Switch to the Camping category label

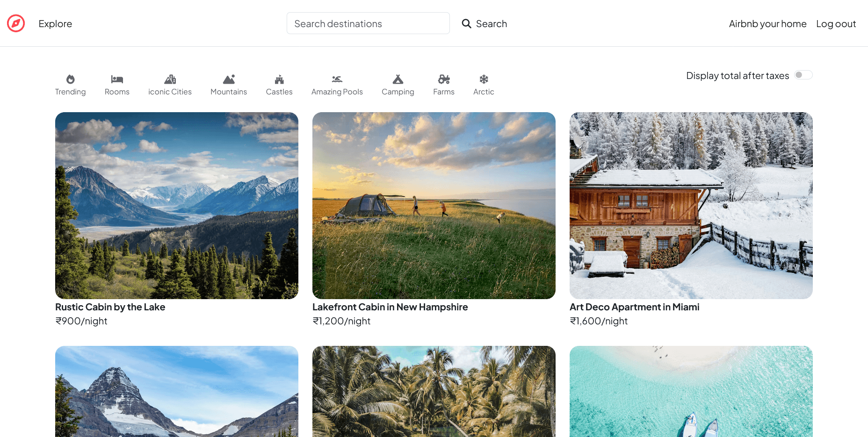click(398, 92)
